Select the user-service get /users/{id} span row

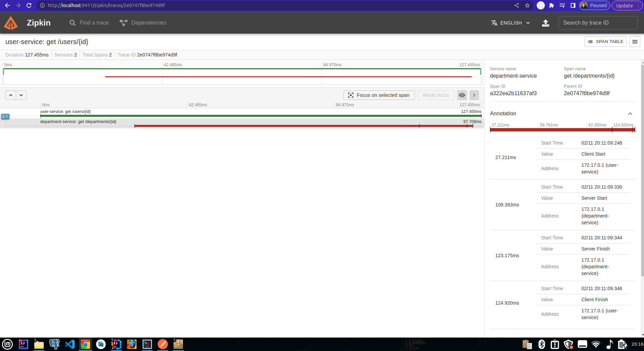coord(242,113)
